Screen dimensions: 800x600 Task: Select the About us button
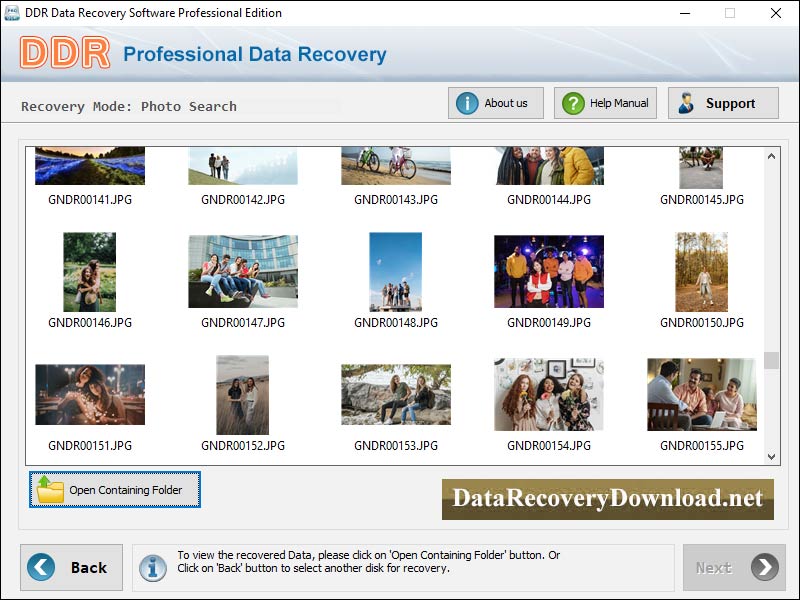point(495,102)
